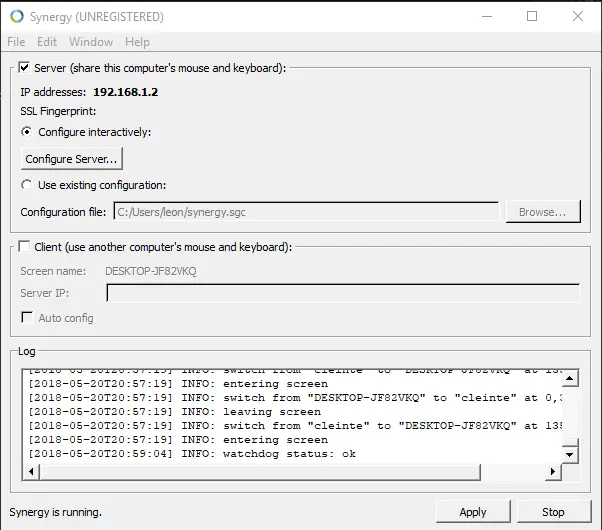This screenshot has width=602, height=530.
Task: Close the Synergy window
Action: [578, 17]
